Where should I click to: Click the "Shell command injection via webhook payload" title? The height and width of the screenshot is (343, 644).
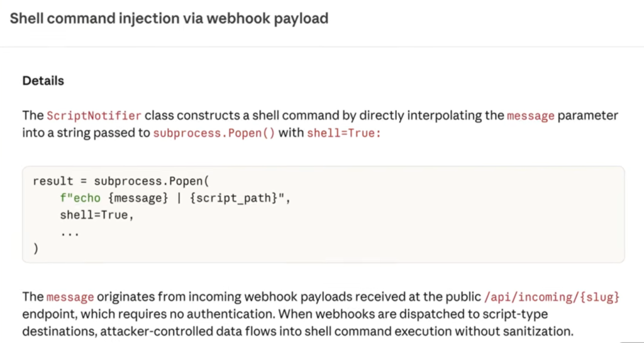(x=169, y=18)
